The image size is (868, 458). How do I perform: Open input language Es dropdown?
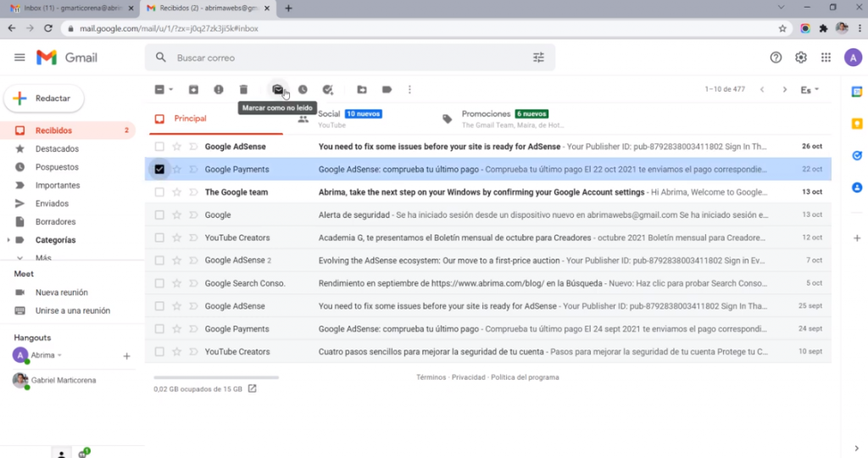[810, 90]
